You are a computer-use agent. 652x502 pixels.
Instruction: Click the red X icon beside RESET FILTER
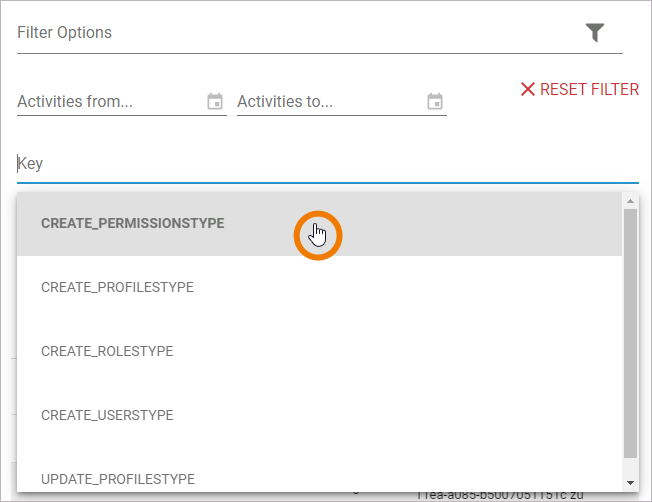pos(528,89)
